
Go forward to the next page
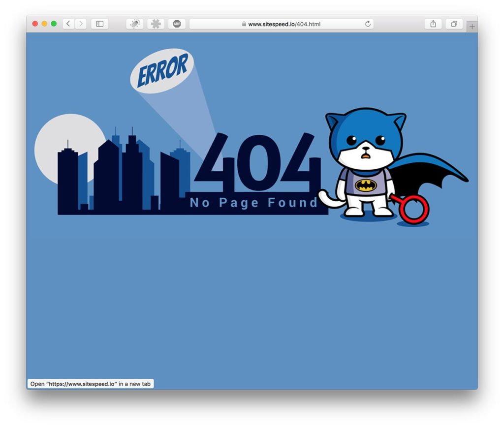point(80,23)
